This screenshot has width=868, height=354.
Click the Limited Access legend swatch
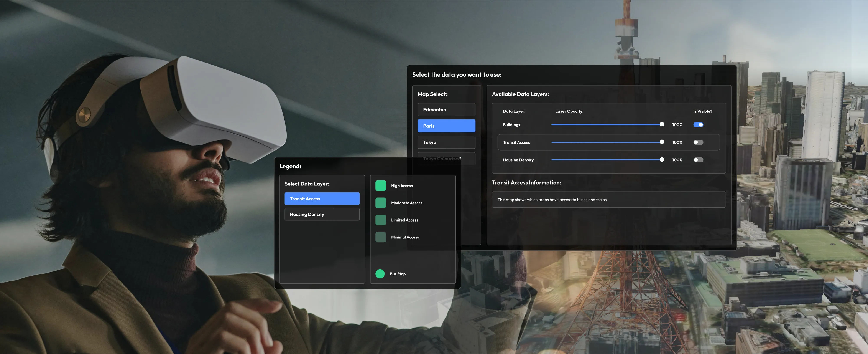point(380,220)
